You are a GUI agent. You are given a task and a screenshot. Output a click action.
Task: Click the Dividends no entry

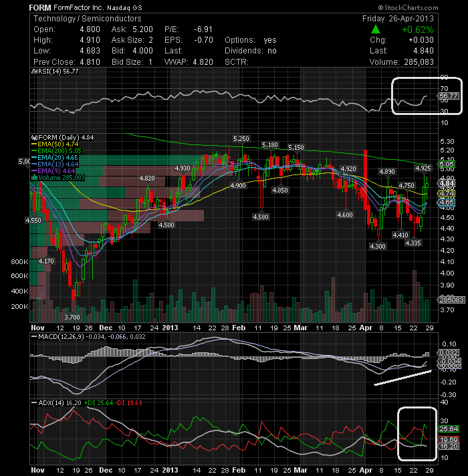point(251,51)
